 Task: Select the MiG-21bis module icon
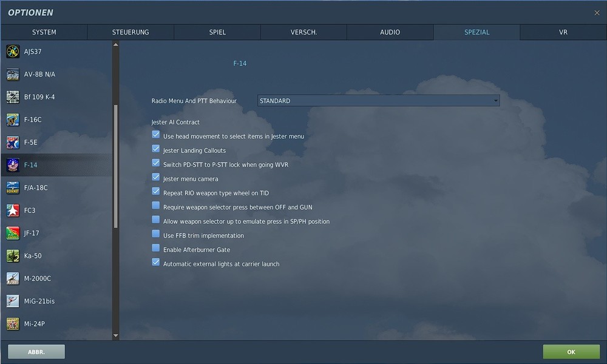(x=13, y=301)
